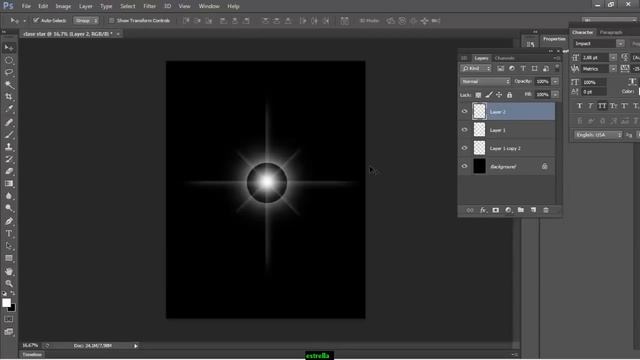Select the Healing Brush tool

9,122
